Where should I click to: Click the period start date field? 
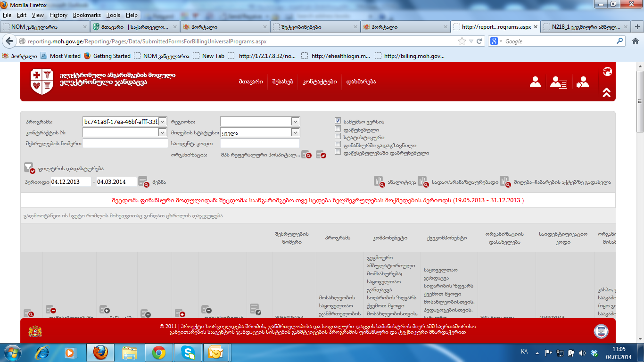pyautogui.click(x=71, y=182)
